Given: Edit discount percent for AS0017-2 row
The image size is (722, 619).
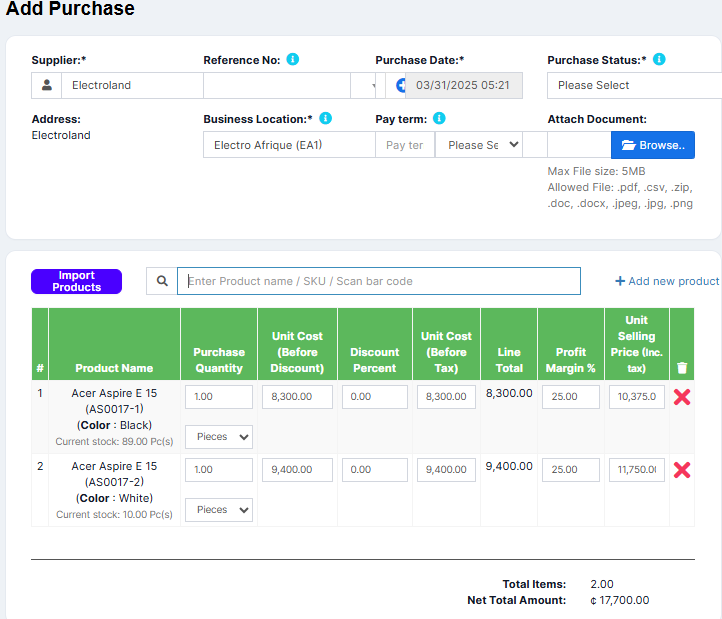Looking at the screenshot, I should point(375,470).
